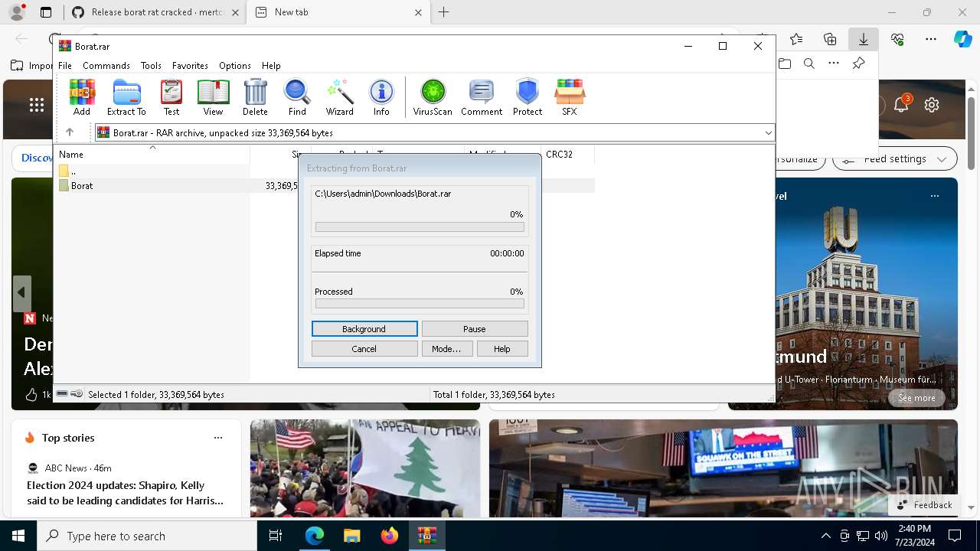The width and height of the screenshot is (980, 551).
Task: Pin the downloads panel
Action: pos(858,64)
